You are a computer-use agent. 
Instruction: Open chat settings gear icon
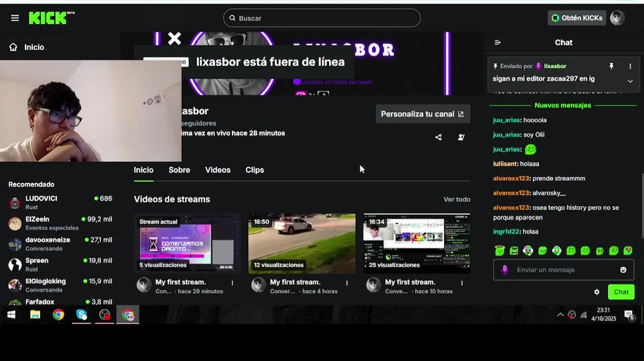[x=597, y=292]
